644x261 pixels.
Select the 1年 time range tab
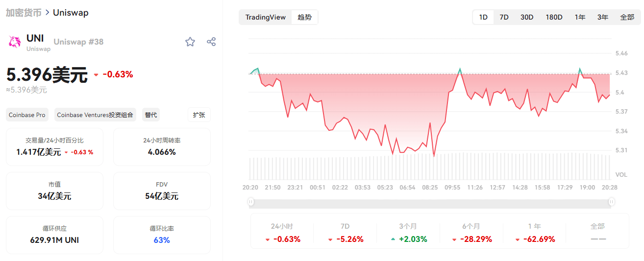(x=580, y=17)
